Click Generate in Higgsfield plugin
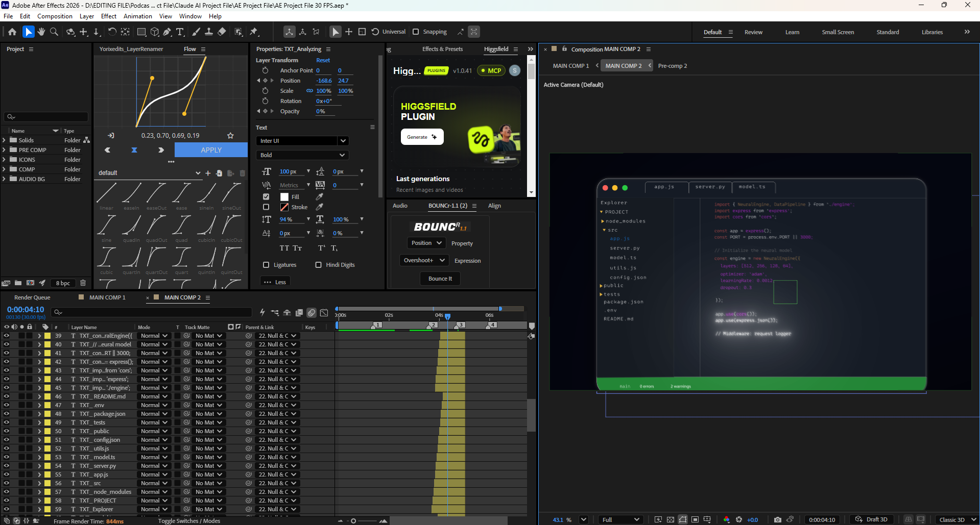Viewport: 980px width, 525px height. tap(422, 137)
